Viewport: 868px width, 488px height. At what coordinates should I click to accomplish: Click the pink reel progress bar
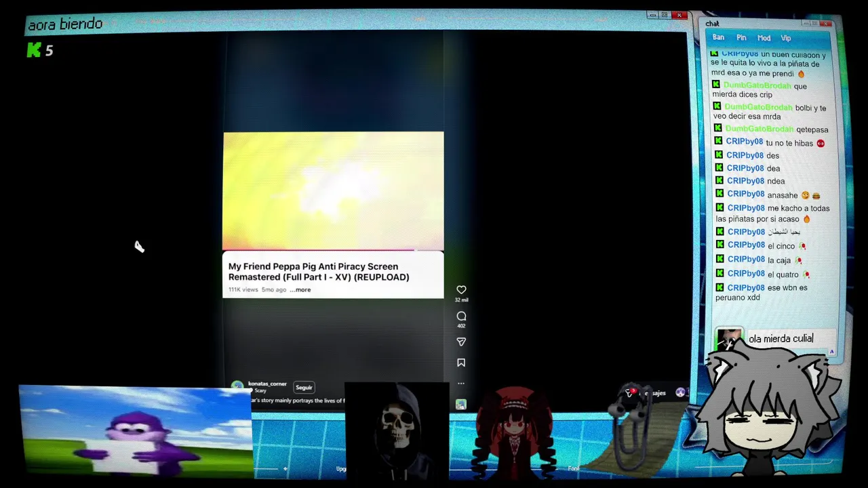click(334, 250)
